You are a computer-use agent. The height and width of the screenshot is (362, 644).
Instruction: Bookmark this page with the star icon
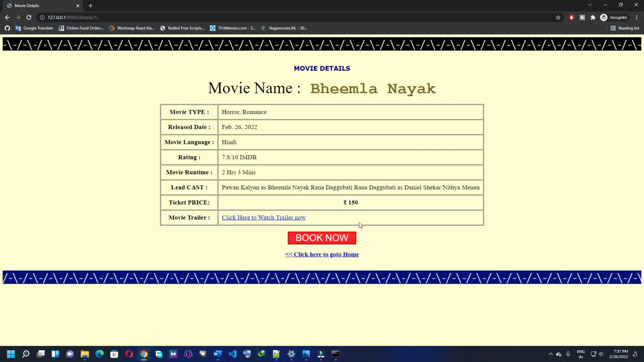point(558,17)
